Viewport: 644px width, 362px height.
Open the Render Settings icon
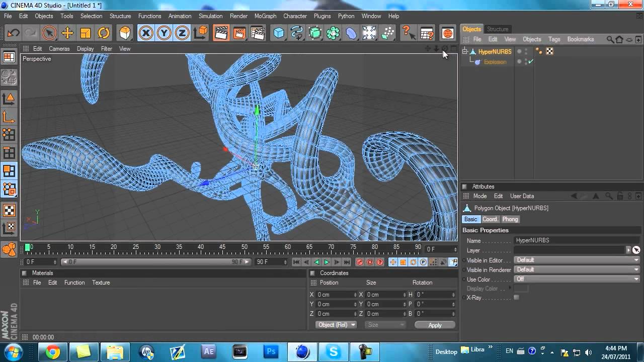[258, 33]
